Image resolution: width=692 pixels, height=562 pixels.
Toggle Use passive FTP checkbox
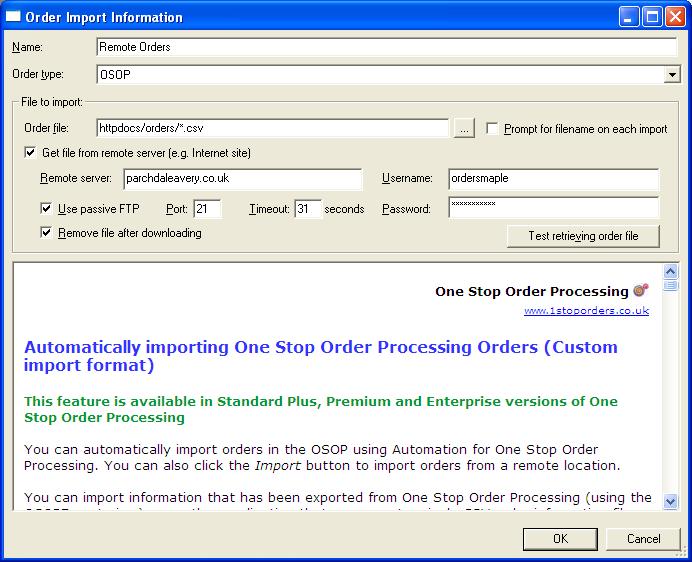(x=46, y=208)
